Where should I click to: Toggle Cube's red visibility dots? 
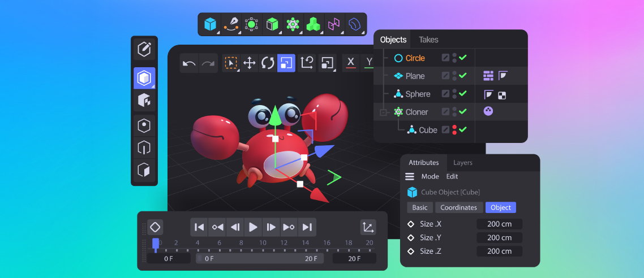[x=454, y=130]
